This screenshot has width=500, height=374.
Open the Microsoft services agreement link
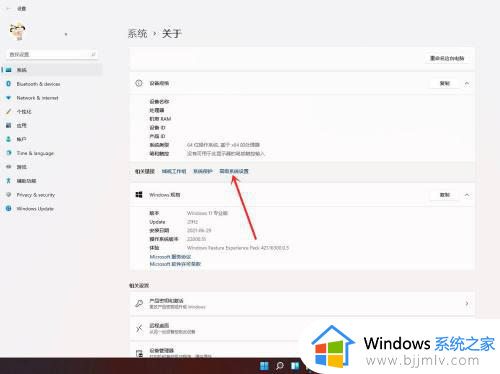tap(170, 257)
